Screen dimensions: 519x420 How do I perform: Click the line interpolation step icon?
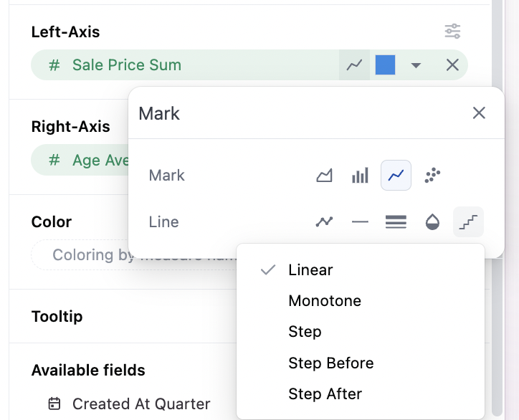[468, 222]
